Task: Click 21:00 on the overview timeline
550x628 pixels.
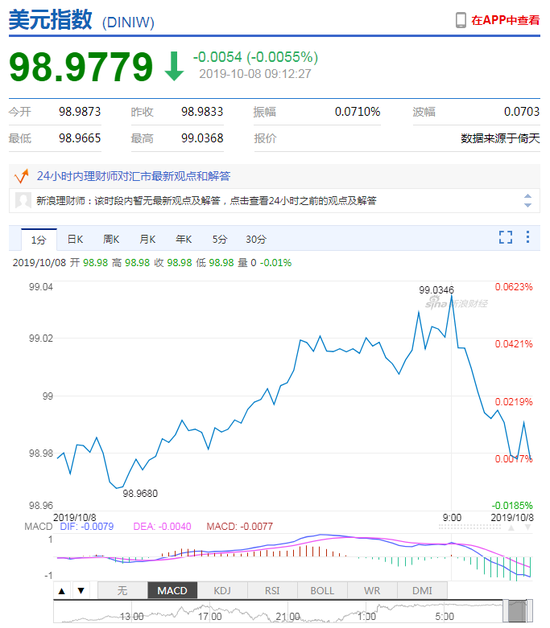Action: coord(288,616)
